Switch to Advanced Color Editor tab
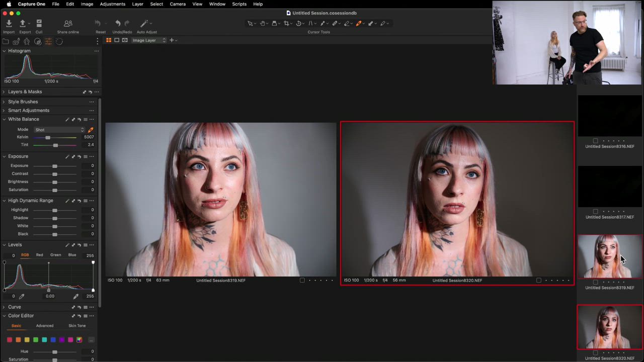Viewport: 644px width, 362px height. 44,326
